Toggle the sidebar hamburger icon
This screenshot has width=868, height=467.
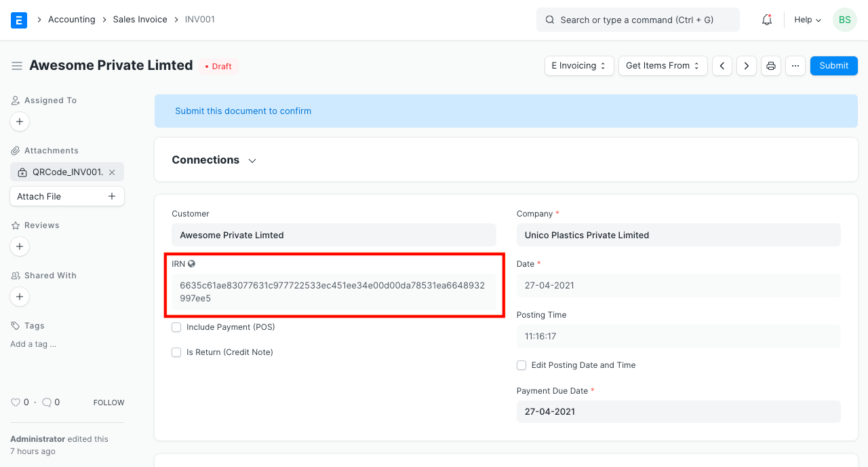click(x=17, y=66)
